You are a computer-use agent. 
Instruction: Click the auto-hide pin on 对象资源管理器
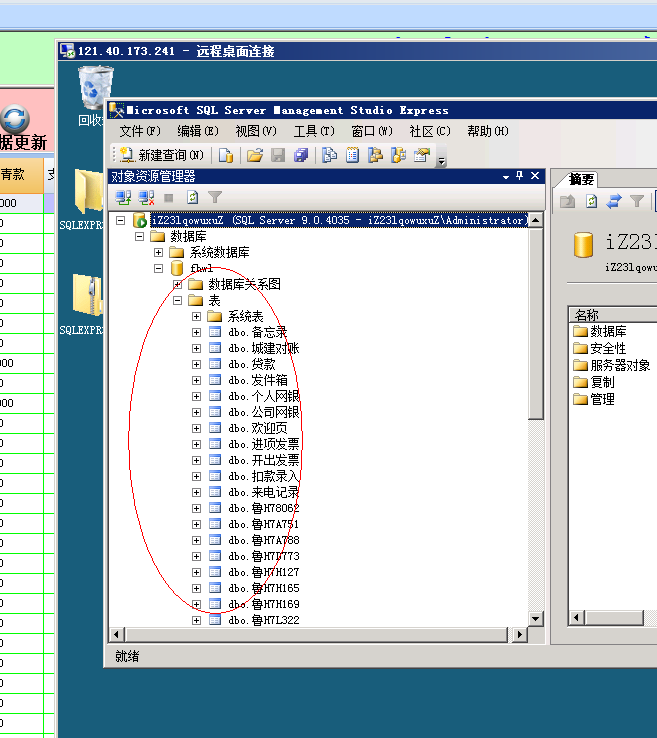coord(520,176)
